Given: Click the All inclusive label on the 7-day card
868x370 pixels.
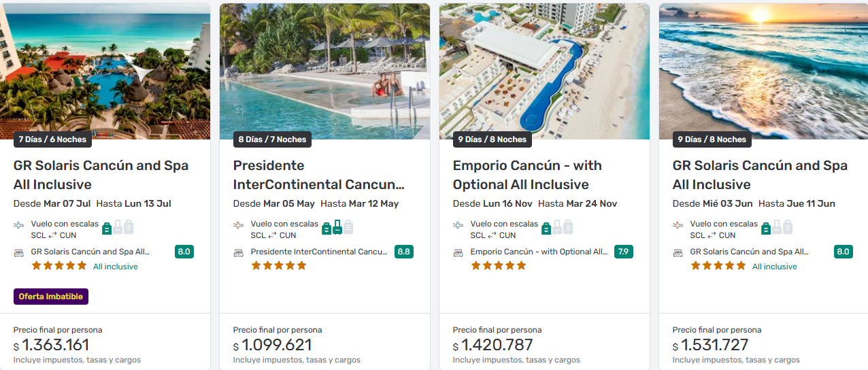Looking at the screenshot, I should click(116, 267).
